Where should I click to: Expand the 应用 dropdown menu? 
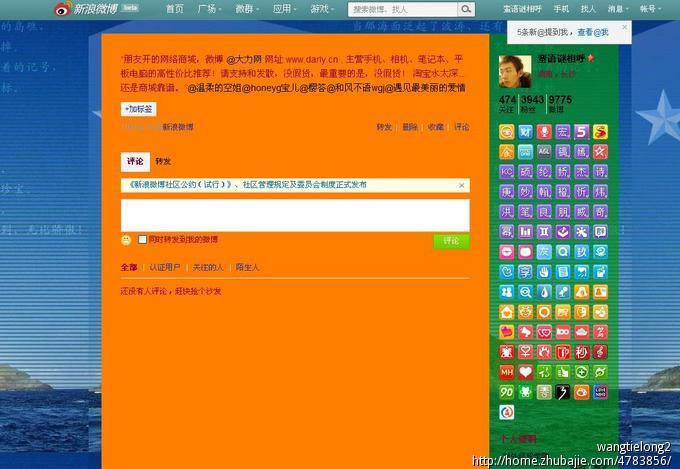click(284, 9)
